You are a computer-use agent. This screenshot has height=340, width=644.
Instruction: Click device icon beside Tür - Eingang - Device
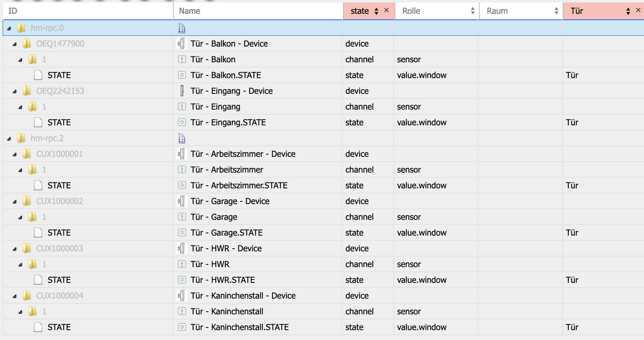182,91
